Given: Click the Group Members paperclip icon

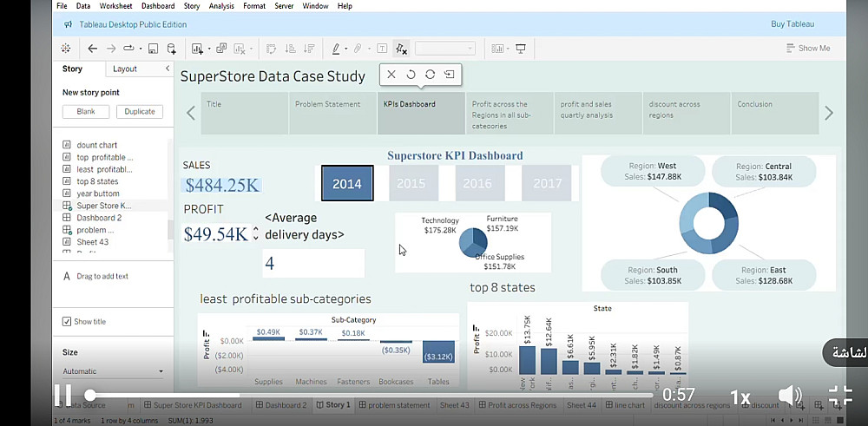Looking at the screenshot, I should click(358, 49).
